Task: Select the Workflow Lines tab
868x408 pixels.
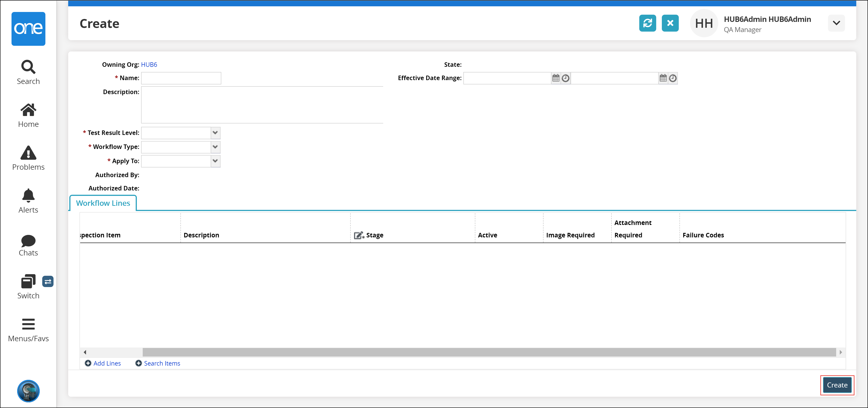Action: point(103,203)
